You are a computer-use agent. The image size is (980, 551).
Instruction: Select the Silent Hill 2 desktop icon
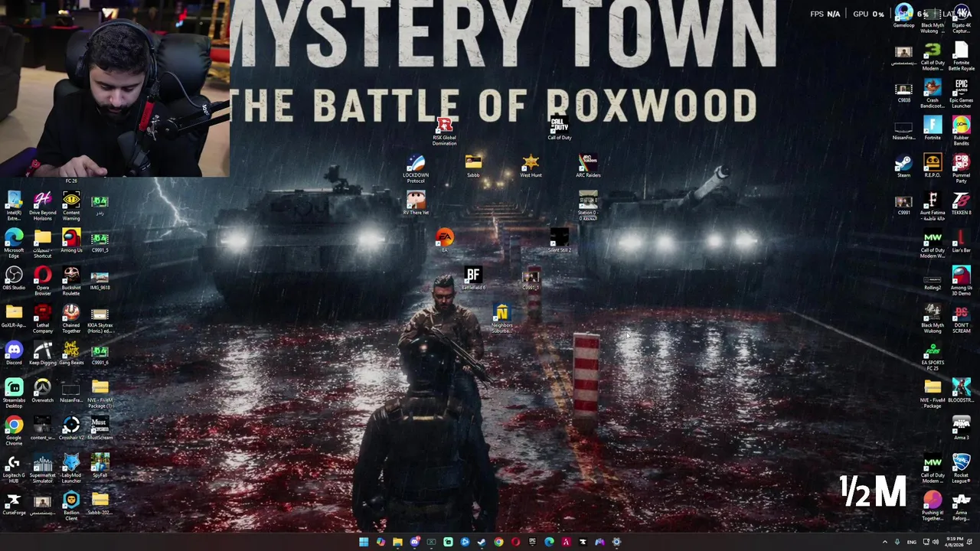tap(559, 240)
